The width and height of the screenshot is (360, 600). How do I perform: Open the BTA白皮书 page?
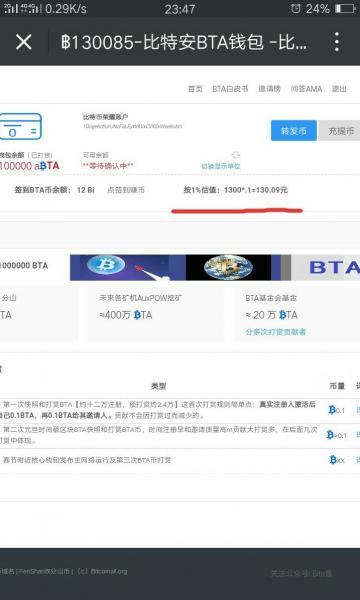230,89
